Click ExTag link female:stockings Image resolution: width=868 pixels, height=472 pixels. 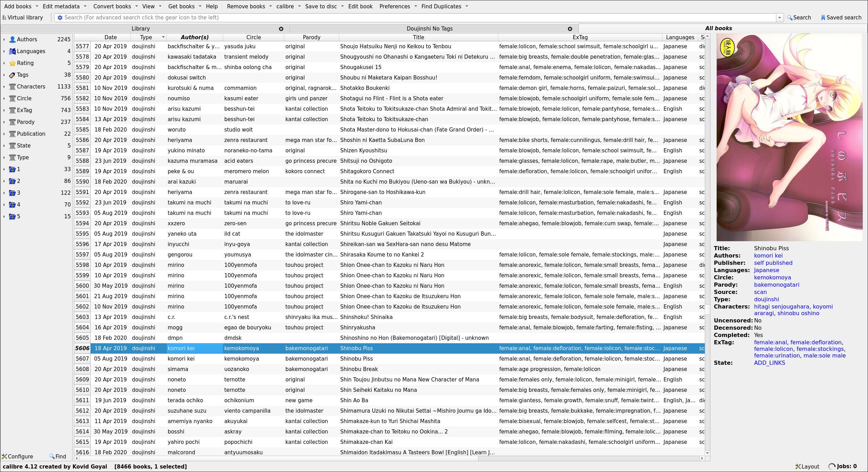coord(820,349)
